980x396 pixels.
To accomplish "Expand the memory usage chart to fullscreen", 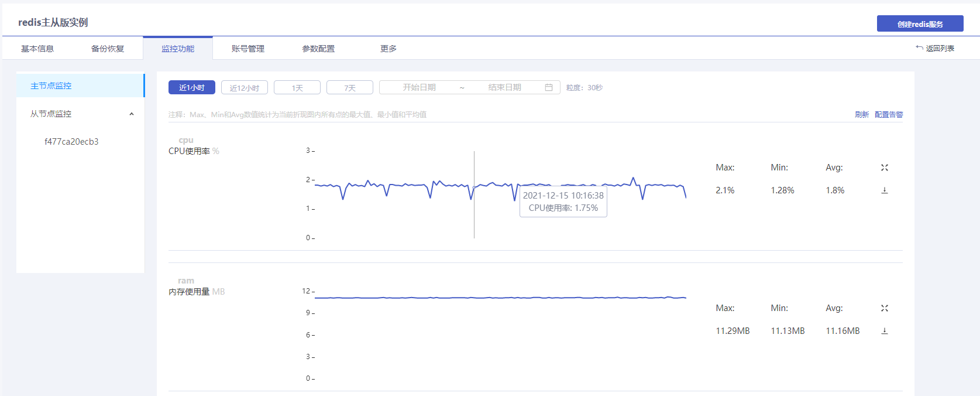I will pyautogui.click(x=885, y=308).
